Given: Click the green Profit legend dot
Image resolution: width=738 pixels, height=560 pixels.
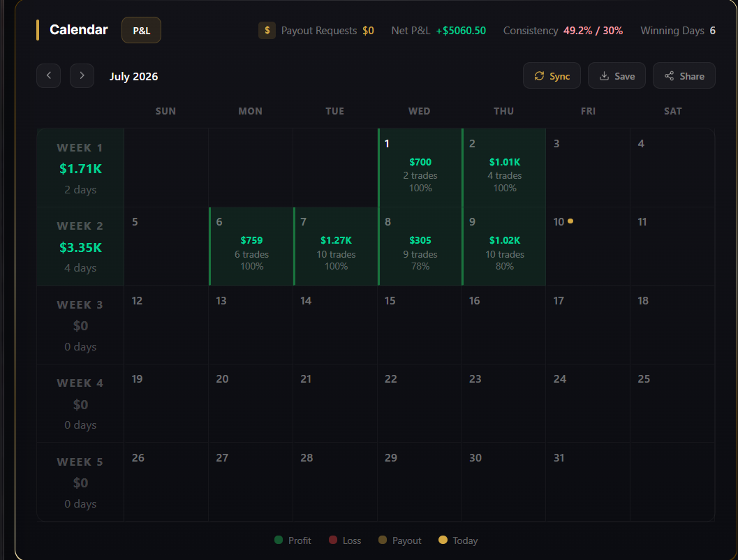Looking at the screenshot, I should tap(279, 540).
